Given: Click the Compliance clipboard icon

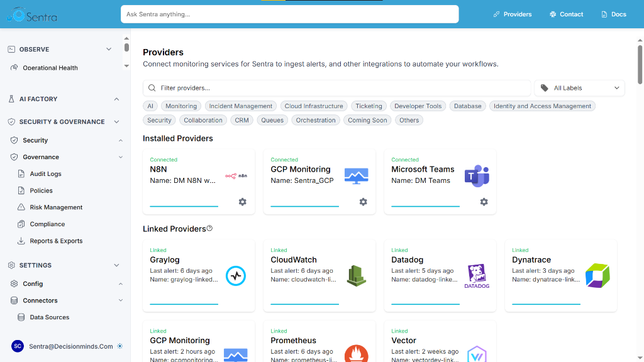Looking at the screenshot, I should [x=21, y=224].
